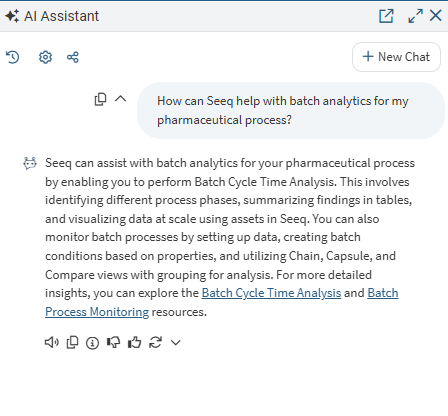Click the share chat icon

pos(73,57)
